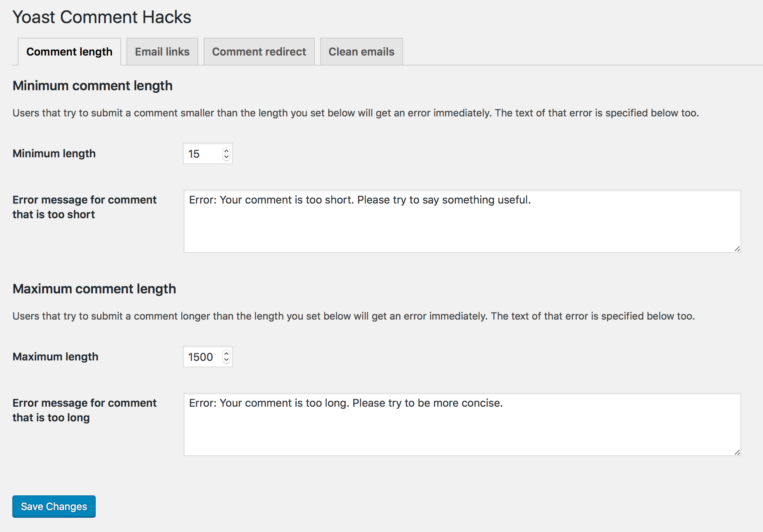Click the Minimum length label

click(x=54, y=153)
